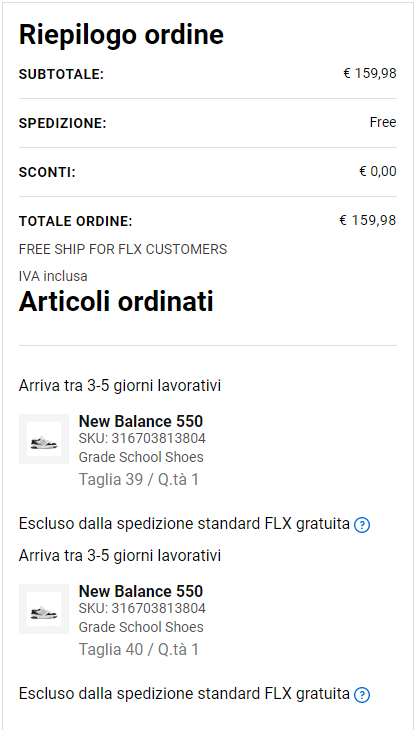Click FREE SHIP FOR FLX CUSTOMERS text
The width and height of the screenshot is (415, 732).
(x=123, y=249)
